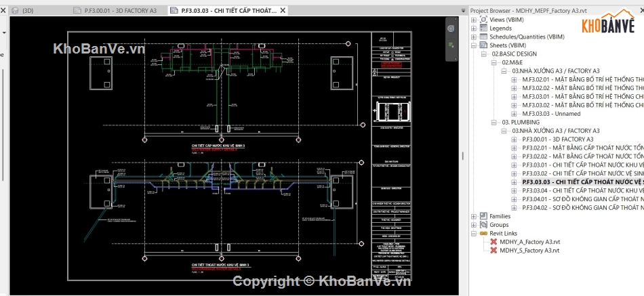Select sheet P.F3.04.02 SƠ ĐỒ KHÔNG GIAN
Image resolution: width=644 pixels, height=296 pixels.
pos(582,208)
